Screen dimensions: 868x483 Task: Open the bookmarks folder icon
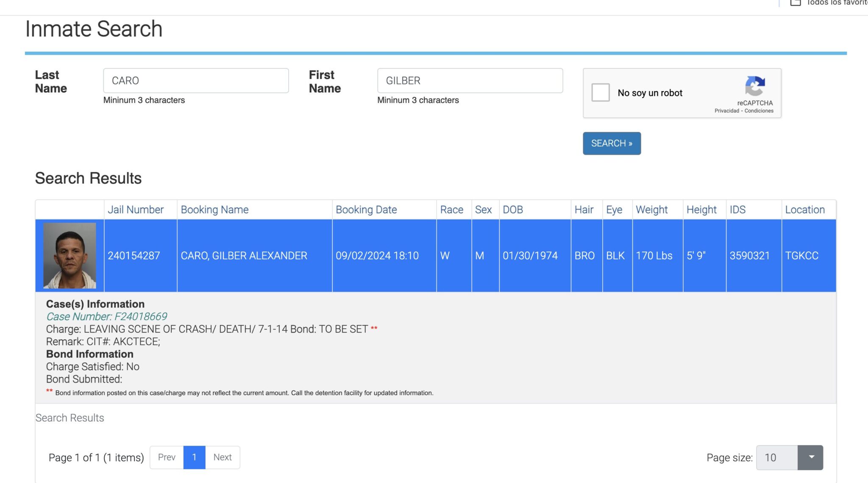795,3
